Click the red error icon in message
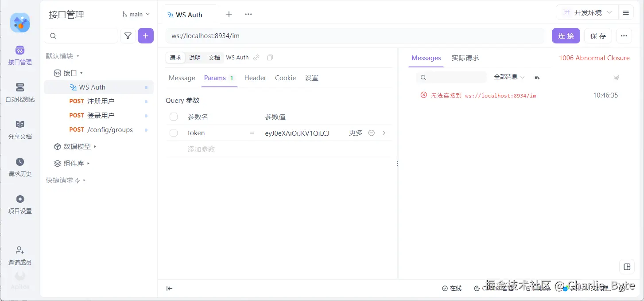This screenshot has width=644, height=301. click(x=424, y=95)
